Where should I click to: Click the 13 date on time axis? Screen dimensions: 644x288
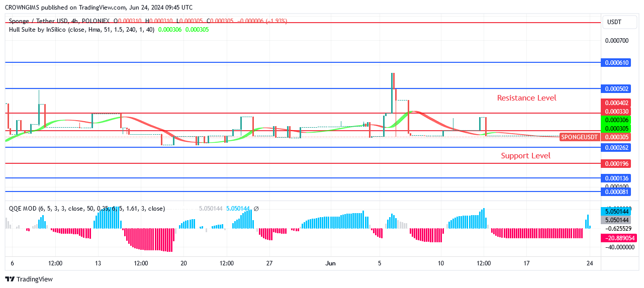[x=98, y=263]
